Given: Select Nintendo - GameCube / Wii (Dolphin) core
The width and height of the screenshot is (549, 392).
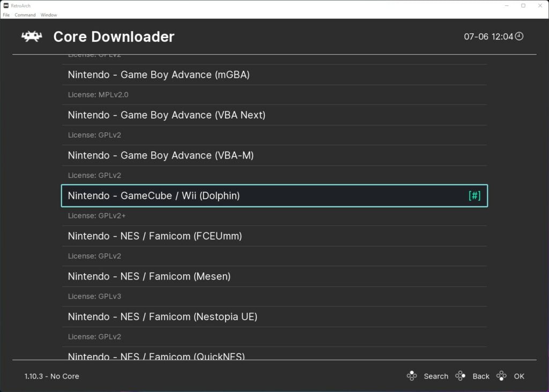Looking at the screenshot, I should click(x=274, y=195).
